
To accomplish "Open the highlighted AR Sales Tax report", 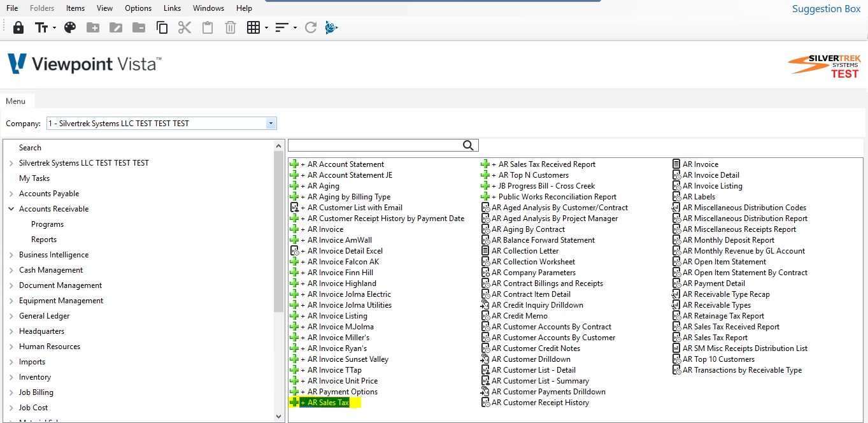I will tap(325, 403).
